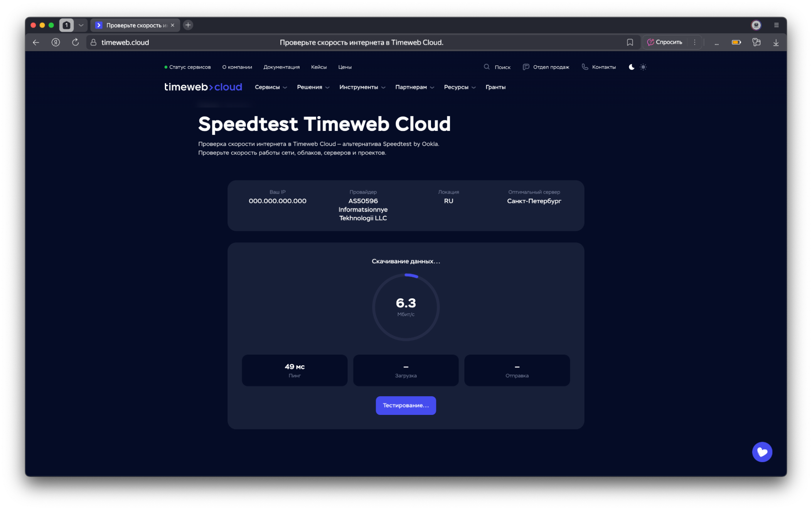The image size is (812, 510).
Task: Open the browser profile avatar
Action: (x=756, y=25)
